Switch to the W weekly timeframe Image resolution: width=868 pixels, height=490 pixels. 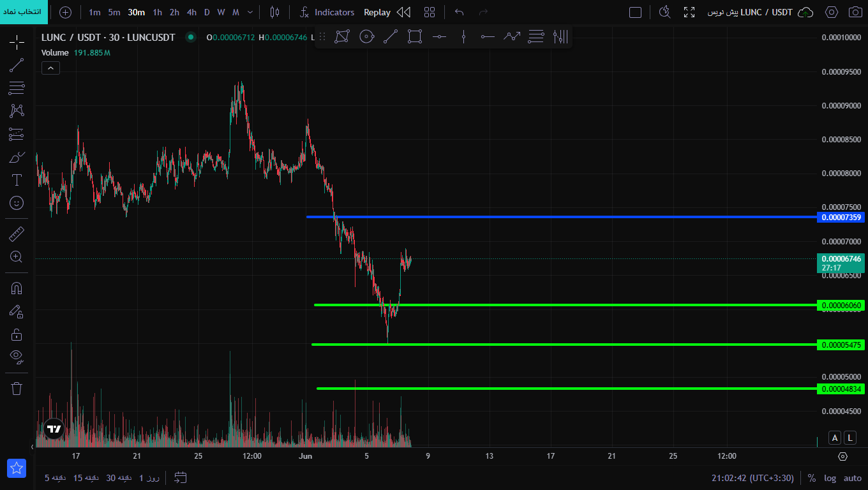(221, 12)
